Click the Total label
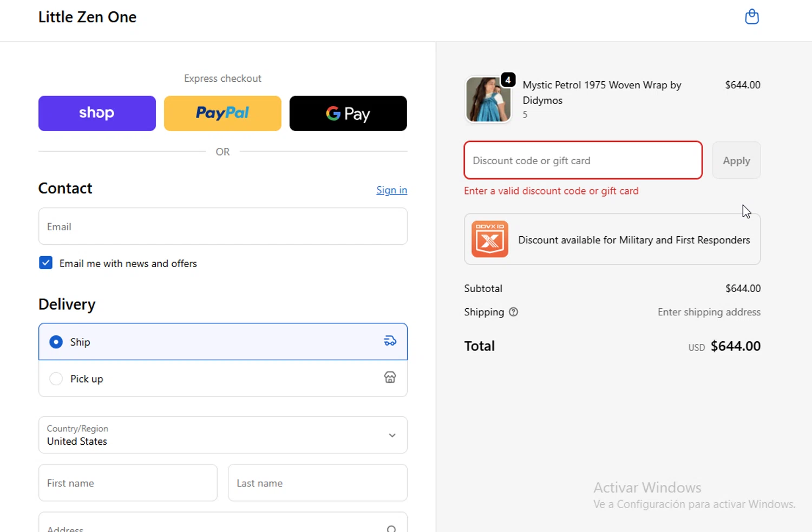This screenshot has width=812, height=532. (480, 346)
